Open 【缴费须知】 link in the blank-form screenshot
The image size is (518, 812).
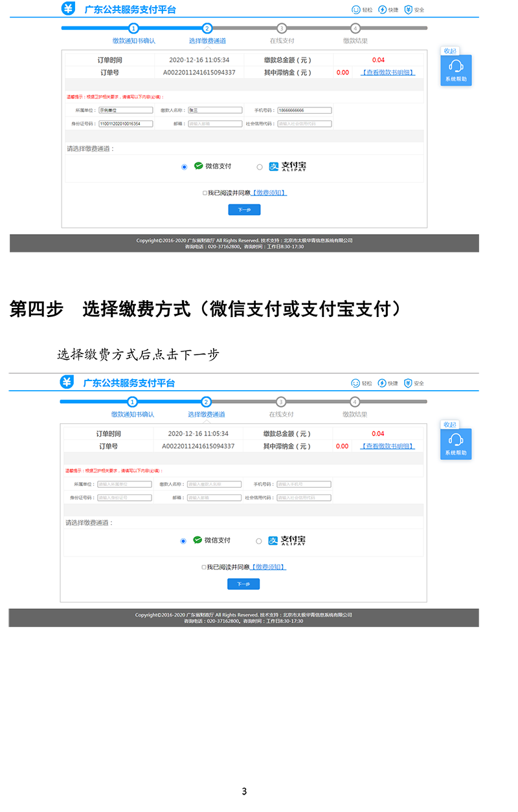point(269,567)
